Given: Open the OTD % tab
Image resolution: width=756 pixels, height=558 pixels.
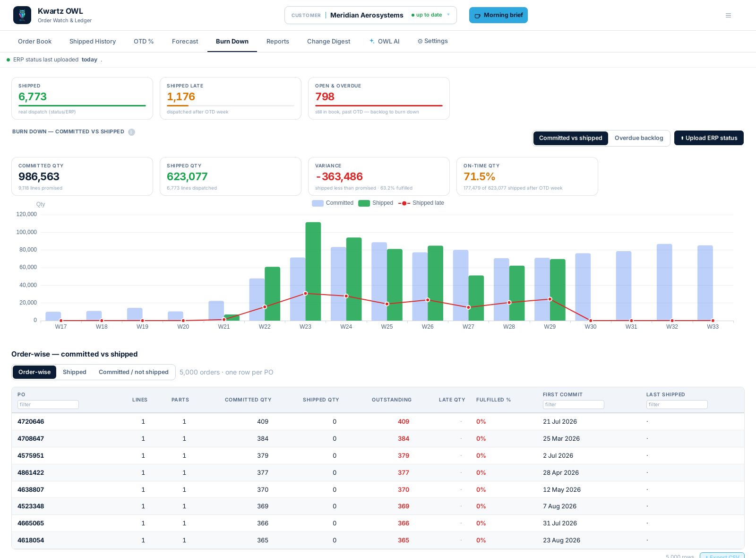Looking at the screenshot, I should [144, 41].
